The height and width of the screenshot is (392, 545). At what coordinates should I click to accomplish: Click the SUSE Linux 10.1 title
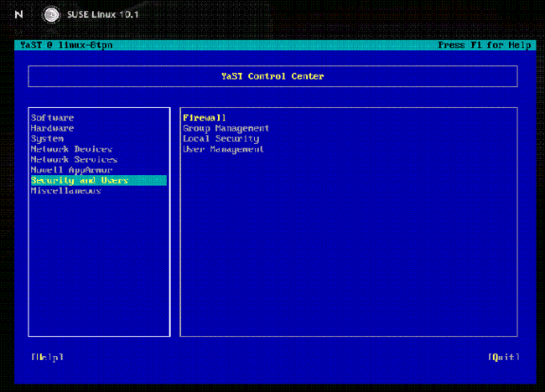[x=103, y=14]
